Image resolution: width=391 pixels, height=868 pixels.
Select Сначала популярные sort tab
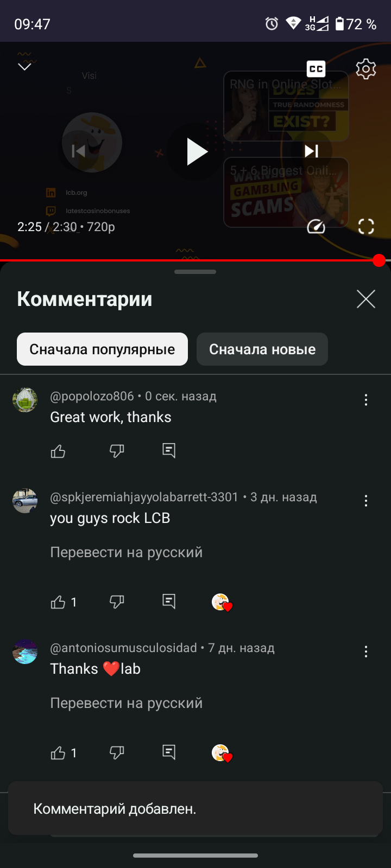(102, 349)
